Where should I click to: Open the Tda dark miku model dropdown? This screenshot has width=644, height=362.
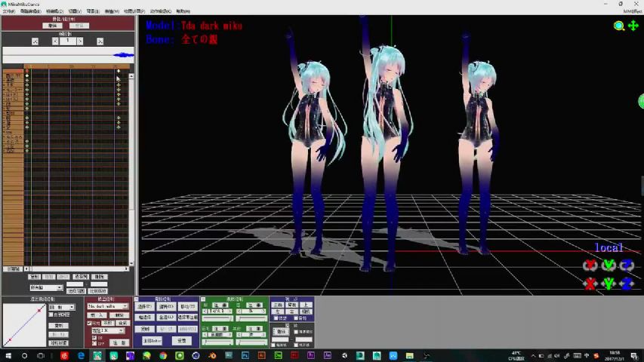tap(108, 305)
